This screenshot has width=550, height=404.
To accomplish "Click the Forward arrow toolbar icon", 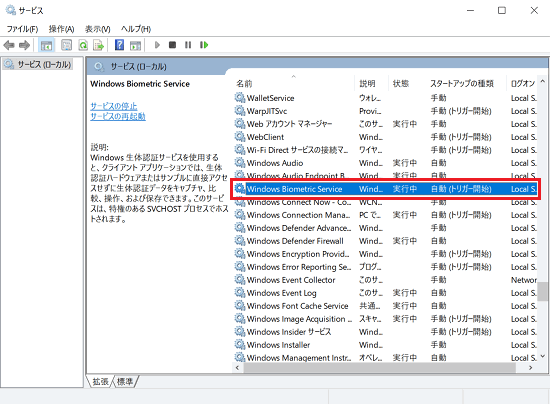I will pyautogui.click(x=25, y=45).
